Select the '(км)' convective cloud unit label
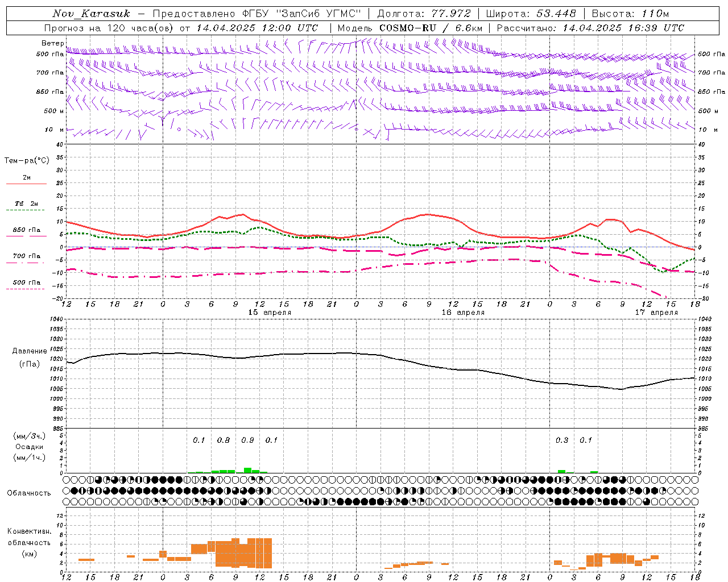The height and width of the screenshot is (582, 728). (30, 554)
